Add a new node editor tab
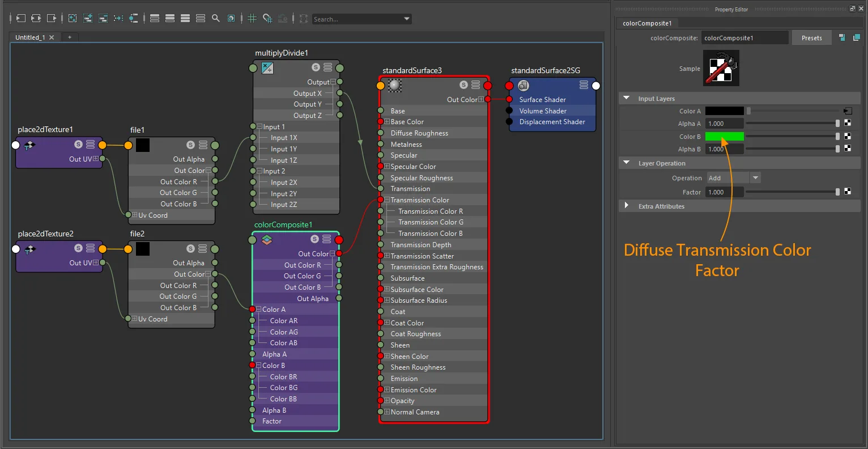868x449 pixels. coord(70,37)
